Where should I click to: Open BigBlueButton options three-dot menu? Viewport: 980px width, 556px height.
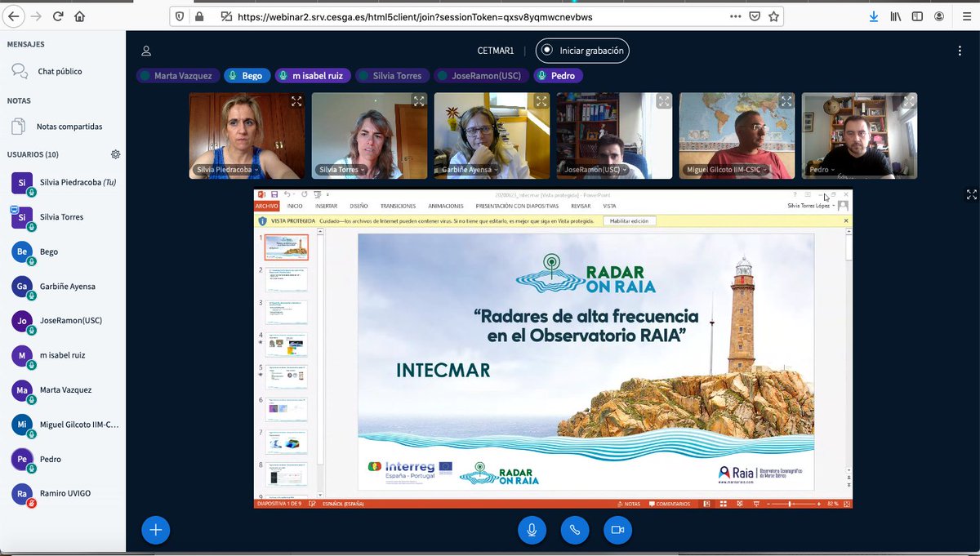(960, 51)
